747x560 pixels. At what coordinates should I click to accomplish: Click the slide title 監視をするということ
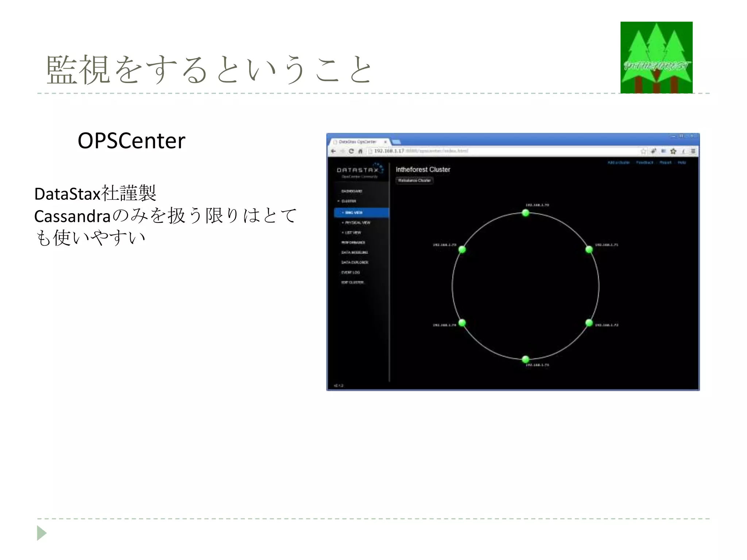point(209,69)
